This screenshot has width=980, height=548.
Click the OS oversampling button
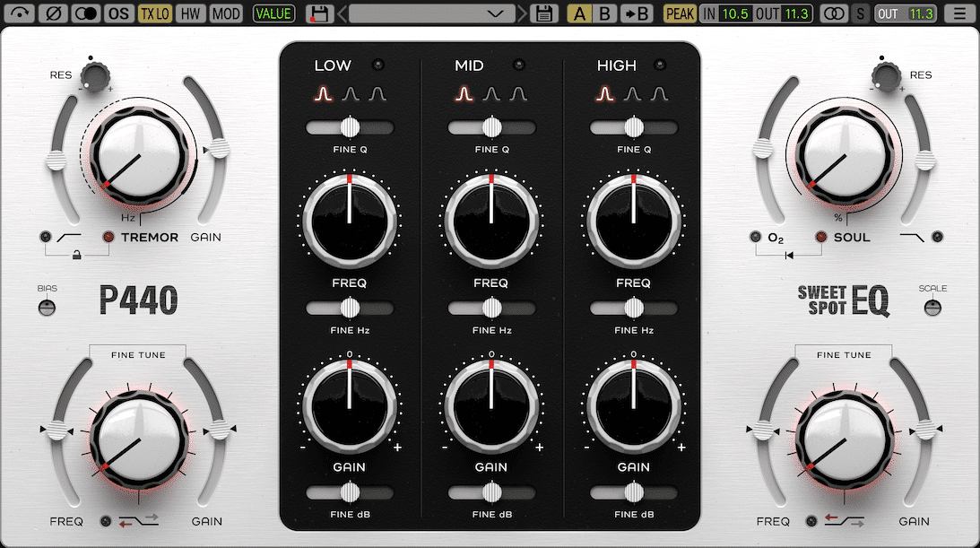117,13
